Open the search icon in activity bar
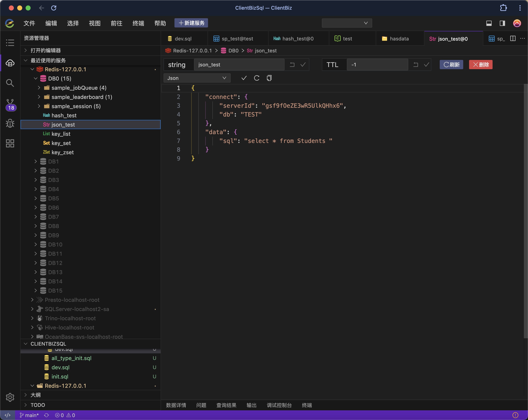The height and width of the screenshot is (420, 528). pyautogui.click(x=10, y=83)
